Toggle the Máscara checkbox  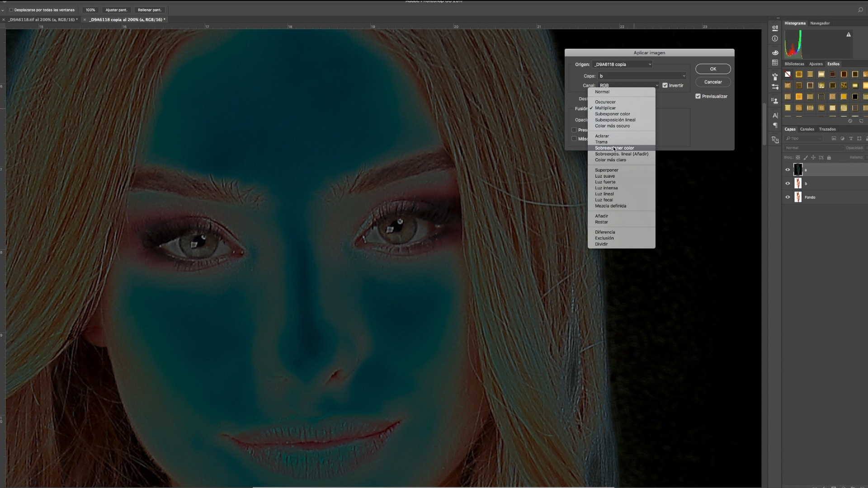point(574,139)
